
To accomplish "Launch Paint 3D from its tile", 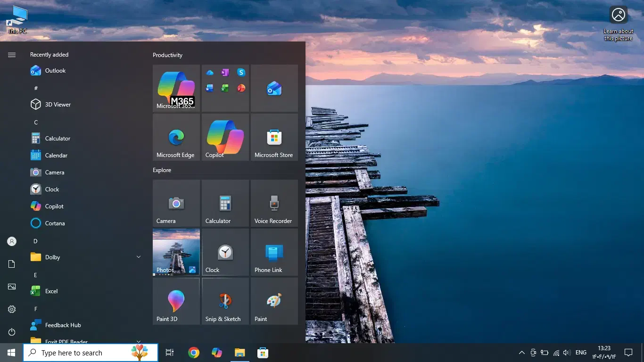I will (x=176, y=301).
